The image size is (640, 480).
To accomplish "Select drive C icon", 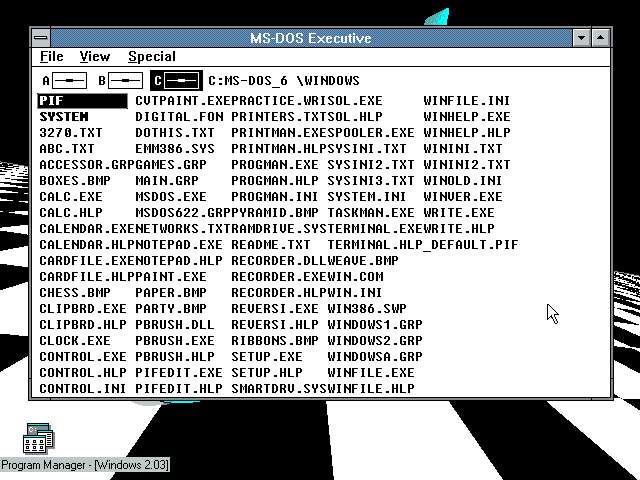I will [x=176, y=80].
